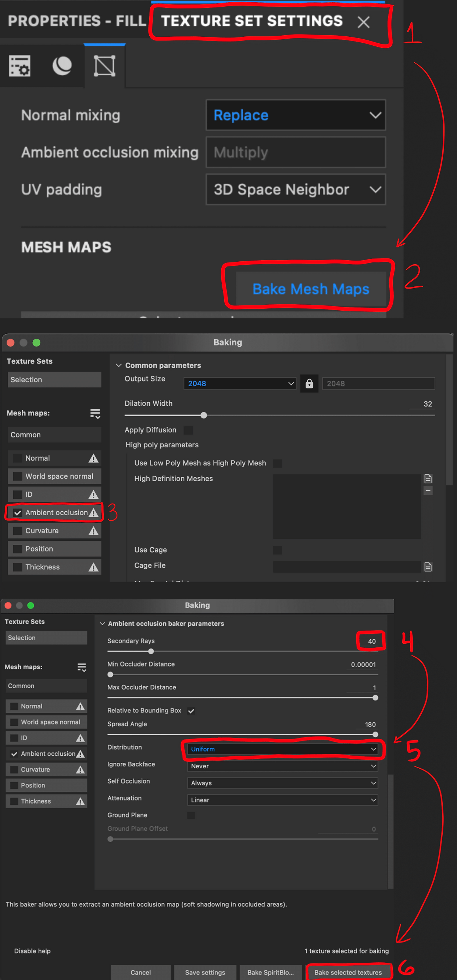Click Thickness warning icon in upper Baking window
This screenshot has width=457, height=980.
click(93, 567)
